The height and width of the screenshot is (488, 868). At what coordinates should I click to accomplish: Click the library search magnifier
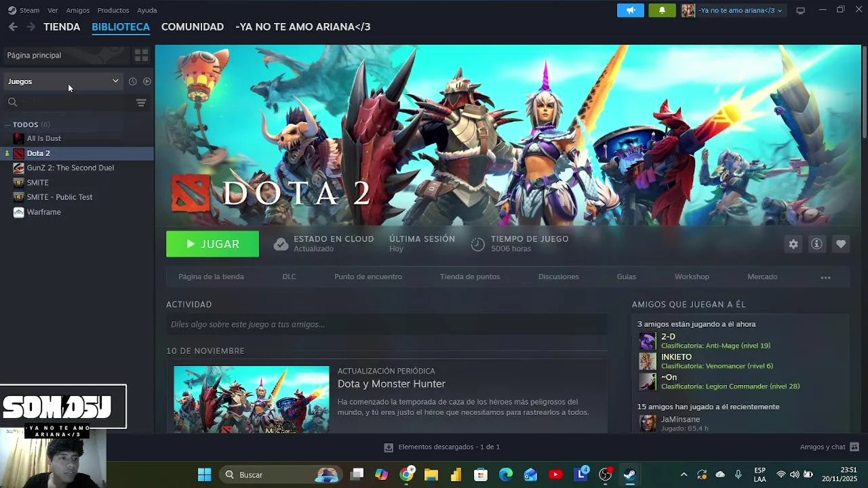tap(12, 102)
